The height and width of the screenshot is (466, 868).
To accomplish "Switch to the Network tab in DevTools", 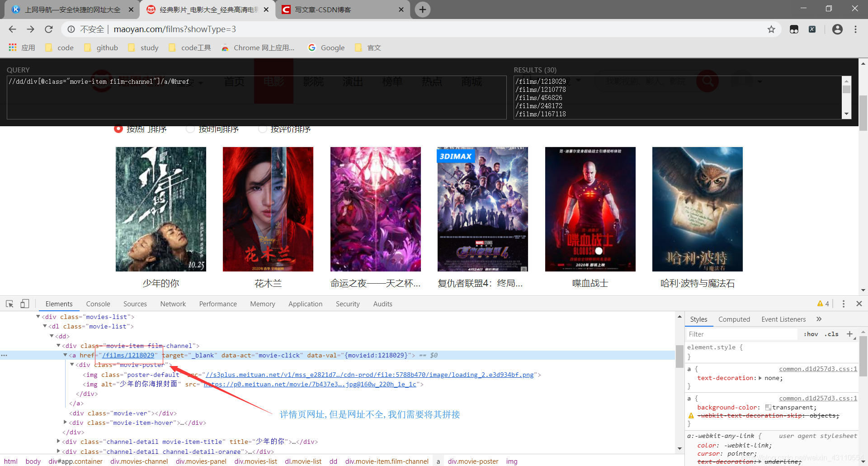I will (173, 304).
